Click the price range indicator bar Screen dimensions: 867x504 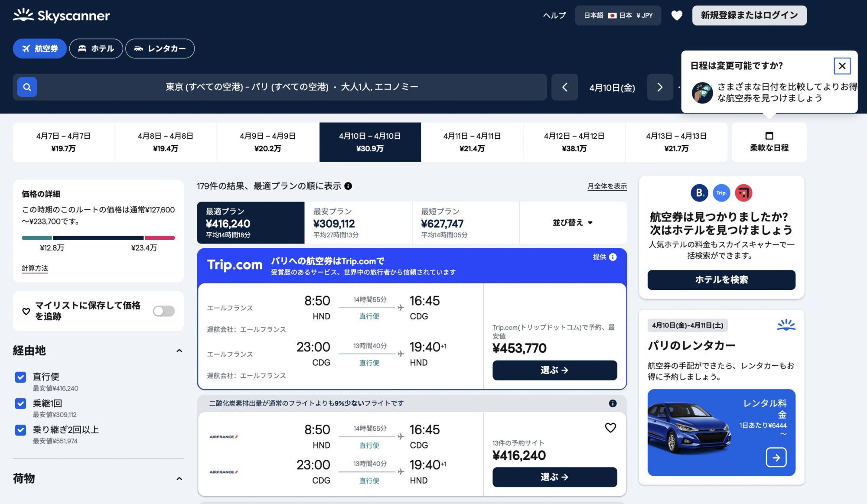tap(98, 238)
